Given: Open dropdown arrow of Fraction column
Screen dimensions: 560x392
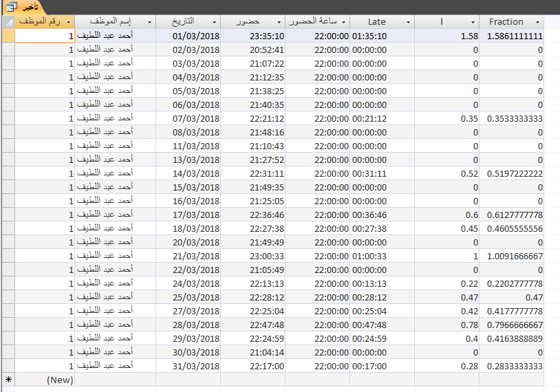Looking at the screenshot, I should tap(537, 22).
